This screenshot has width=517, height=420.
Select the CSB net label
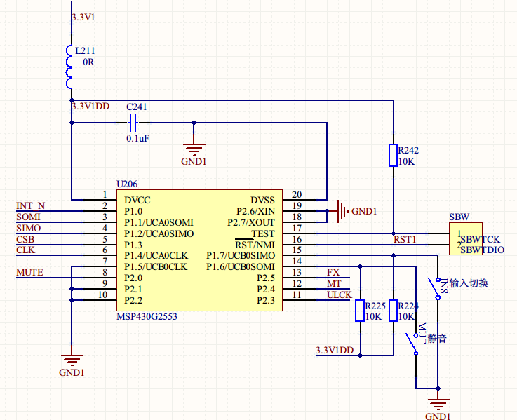[x=25, y=239]
